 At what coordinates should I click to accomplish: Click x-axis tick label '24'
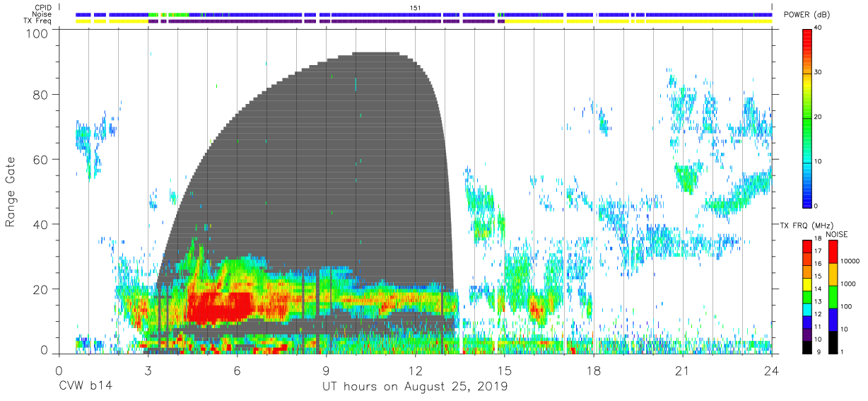click(772, 371)
